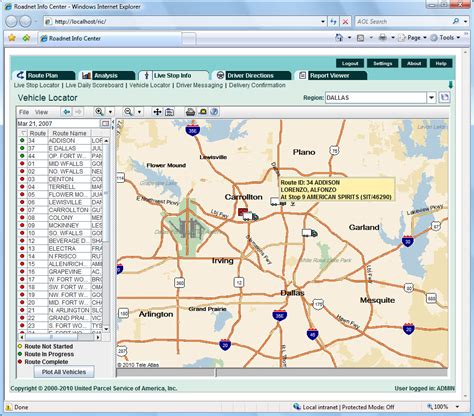Select the zoom in magnifier tool
This screenshot has height=416, width=474.
tap(99, 112)
